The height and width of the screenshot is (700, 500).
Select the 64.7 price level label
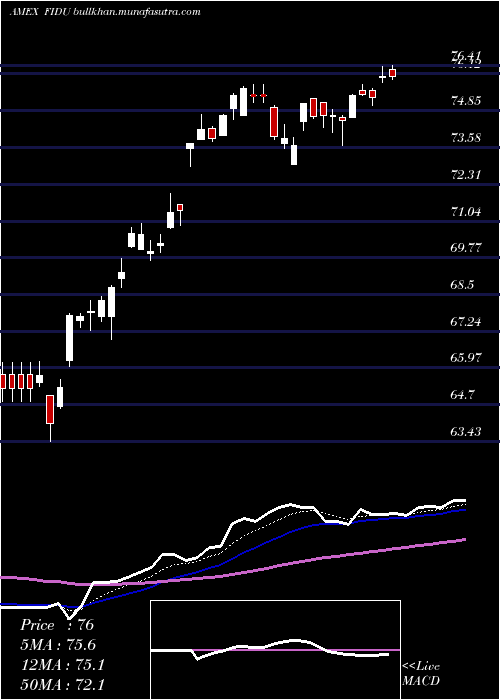(463, 395)
